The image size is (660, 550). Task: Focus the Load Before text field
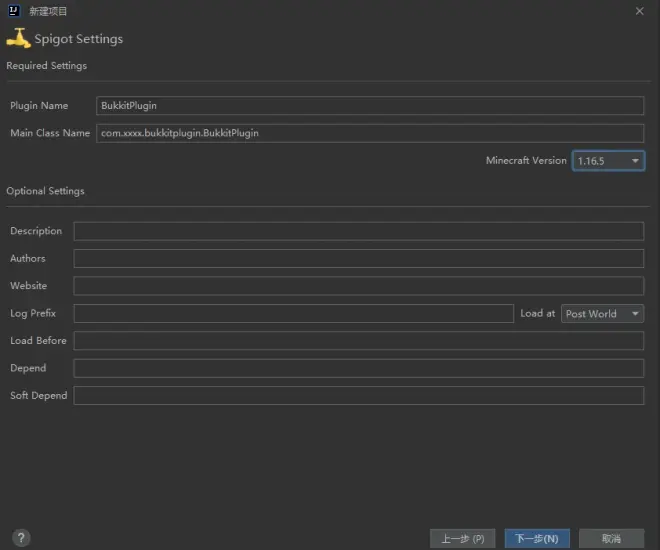(359, 340)
